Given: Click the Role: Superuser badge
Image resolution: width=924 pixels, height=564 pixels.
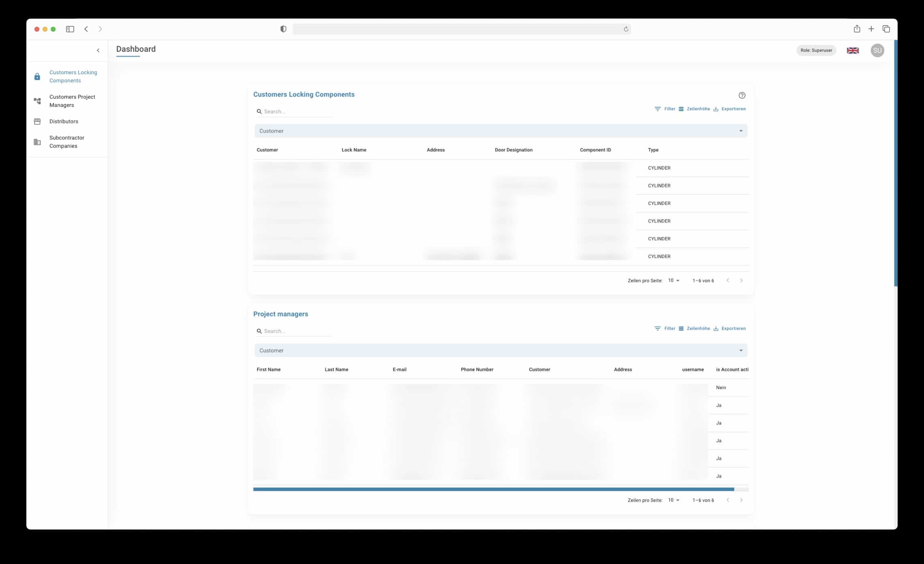Looking at the screenshot, I should (816, 50).
